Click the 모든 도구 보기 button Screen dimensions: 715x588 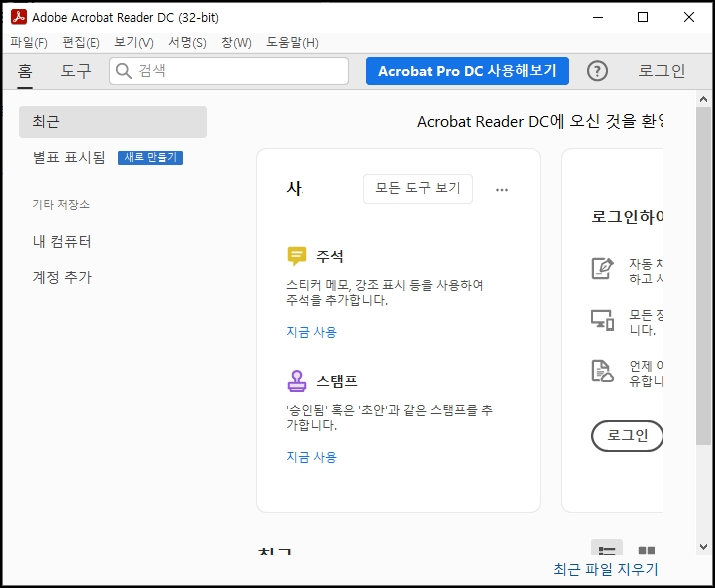click(x=418, y=188)
